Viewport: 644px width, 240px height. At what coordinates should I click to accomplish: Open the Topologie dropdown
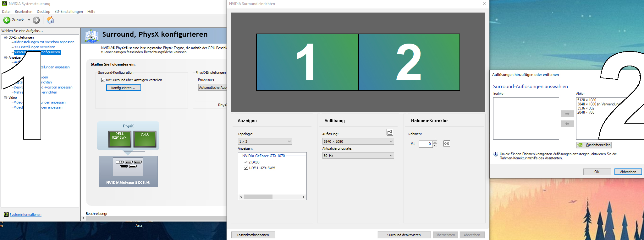tap(265, 141)
